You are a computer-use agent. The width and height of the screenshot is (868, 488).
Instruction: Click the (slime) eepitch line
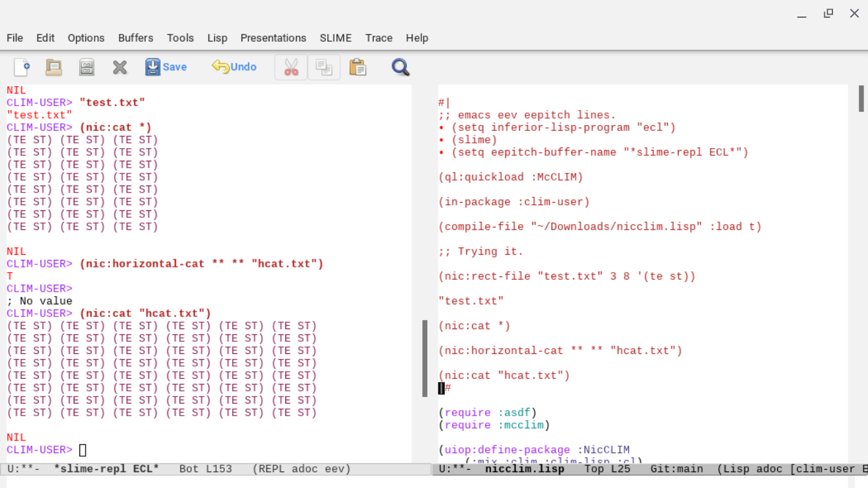(x=468, y=140)
